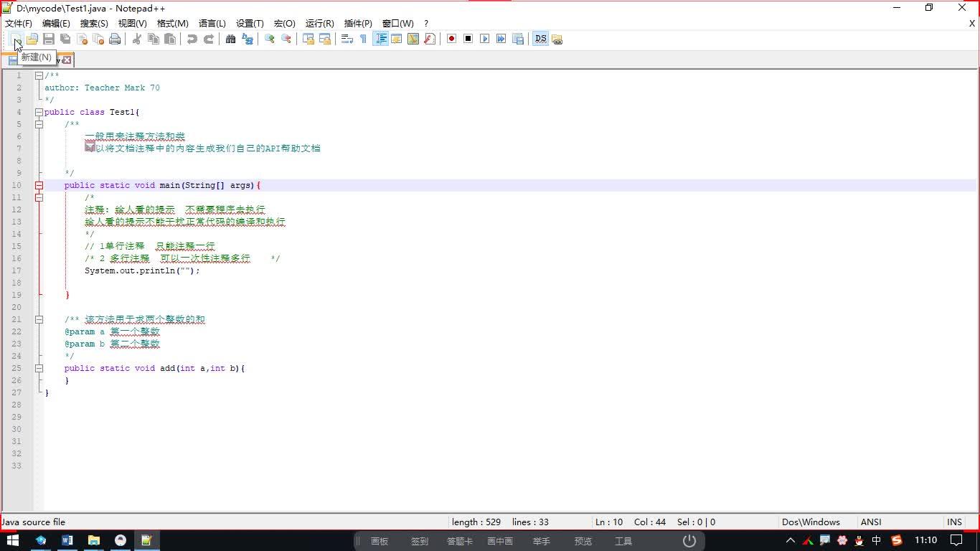Toggle show all characters pilcrow icon

[363, 39]
